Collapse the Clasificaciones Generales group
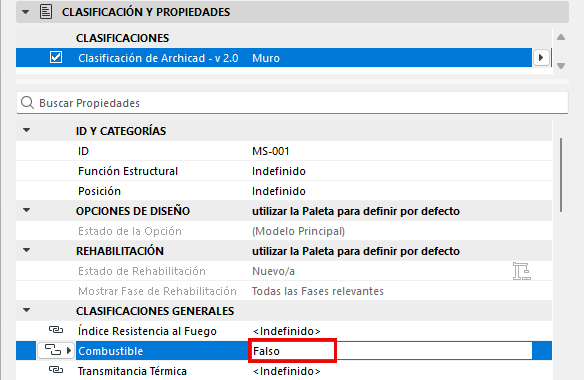 pos(26,310)
